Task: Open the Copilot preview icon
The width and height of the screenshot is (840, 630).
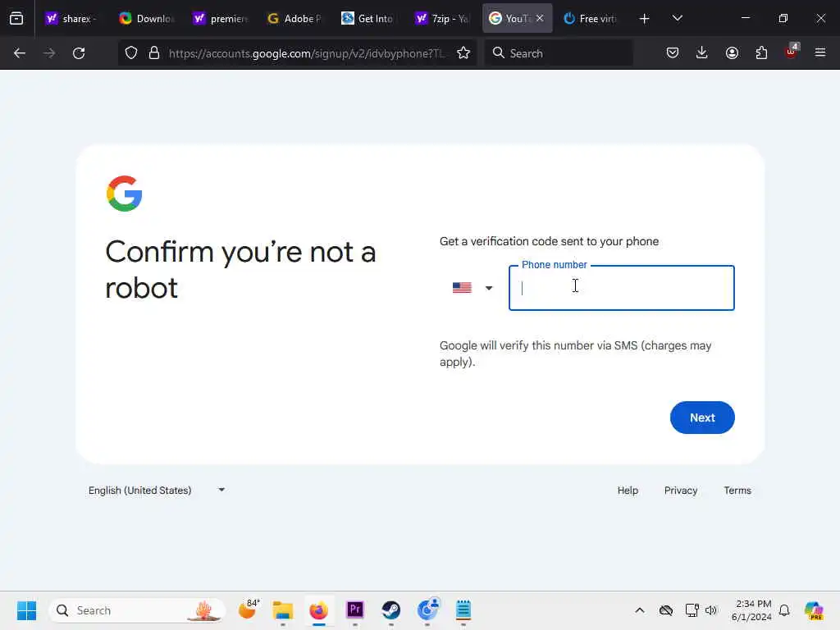Action: click(813, 610)
